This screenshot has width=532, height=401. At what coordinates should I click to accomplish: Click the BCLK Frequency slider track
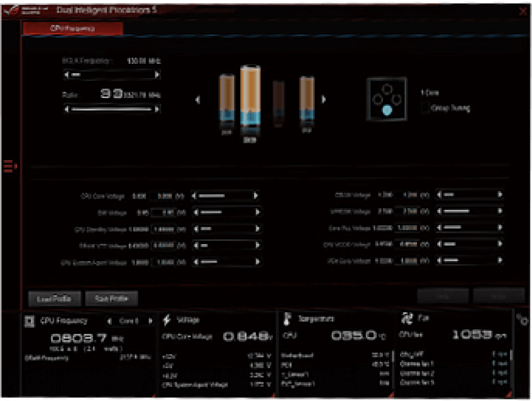112,74
